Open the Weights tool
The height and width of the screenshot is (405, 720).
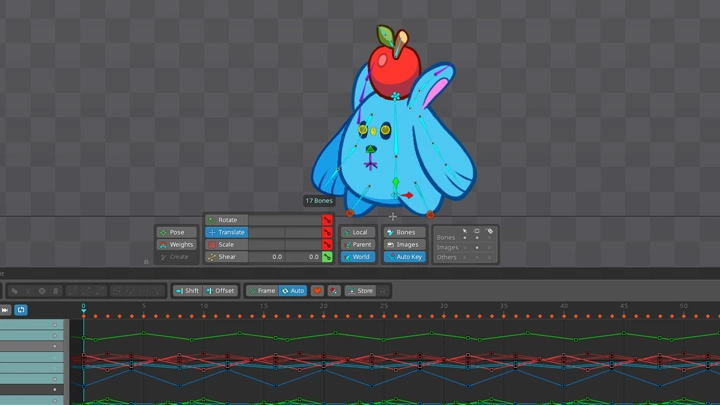click(x=176, y=245)
